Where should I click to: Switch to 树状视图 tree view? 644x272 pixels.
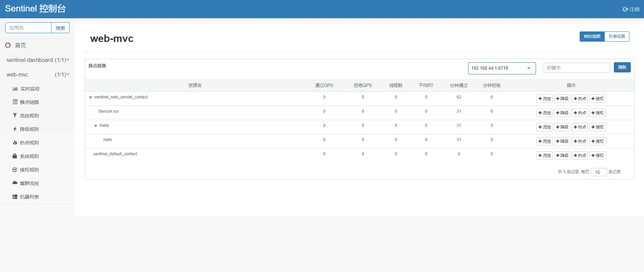[592, 37]
